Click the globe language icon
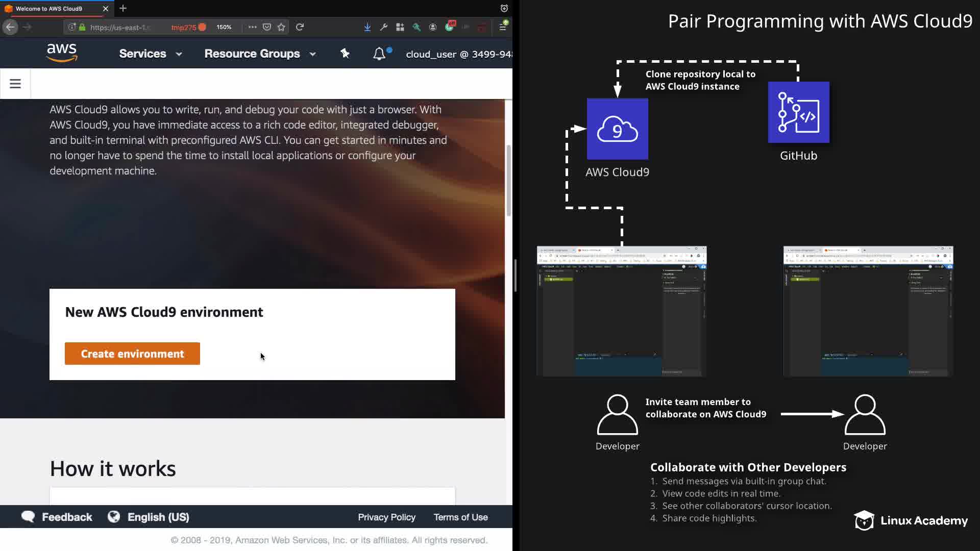Screen dimensions: 980x551 114,517
